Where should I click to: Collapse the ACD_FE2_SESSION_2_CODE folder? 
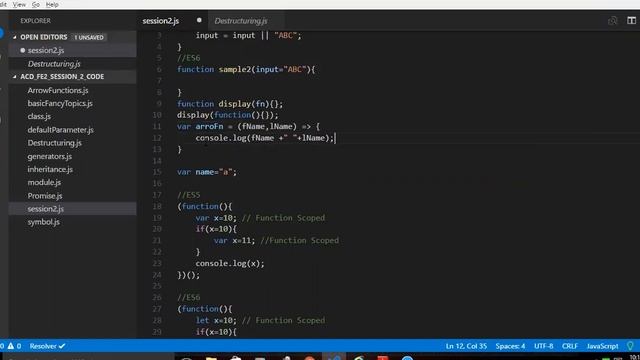[x=15, y=77]
